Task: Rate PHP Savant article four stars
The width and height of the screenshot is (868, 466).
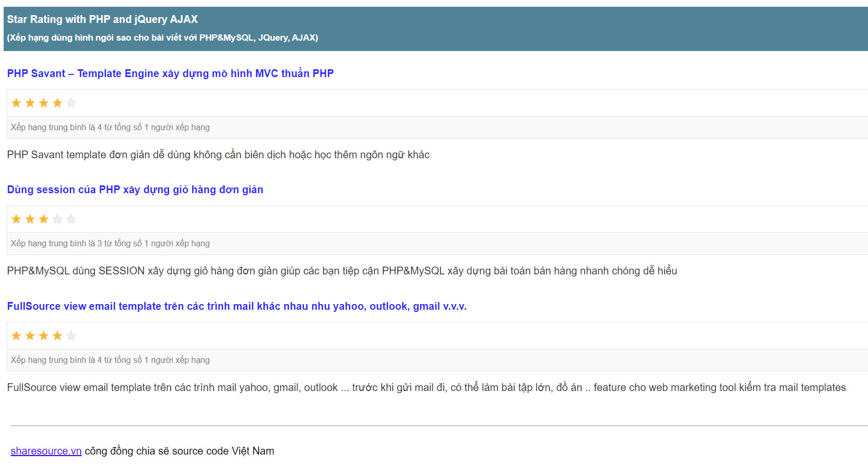Action: click(57, 103)
